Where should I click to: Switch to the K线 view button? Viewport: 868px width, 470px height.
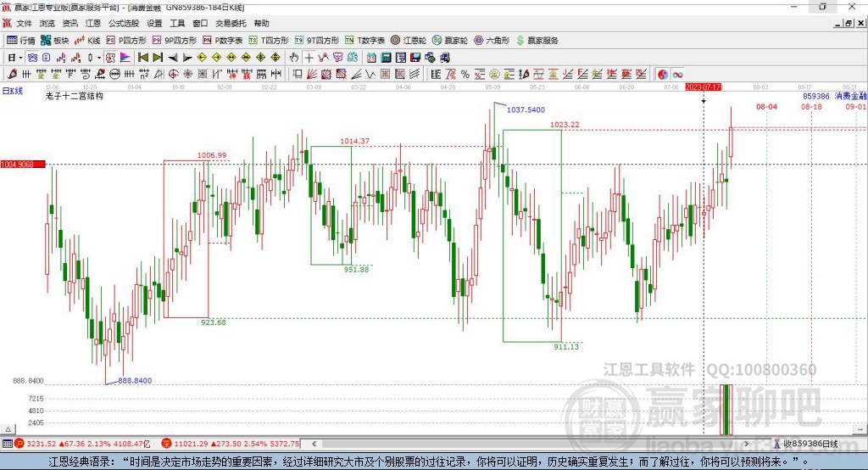coord(87,40)
